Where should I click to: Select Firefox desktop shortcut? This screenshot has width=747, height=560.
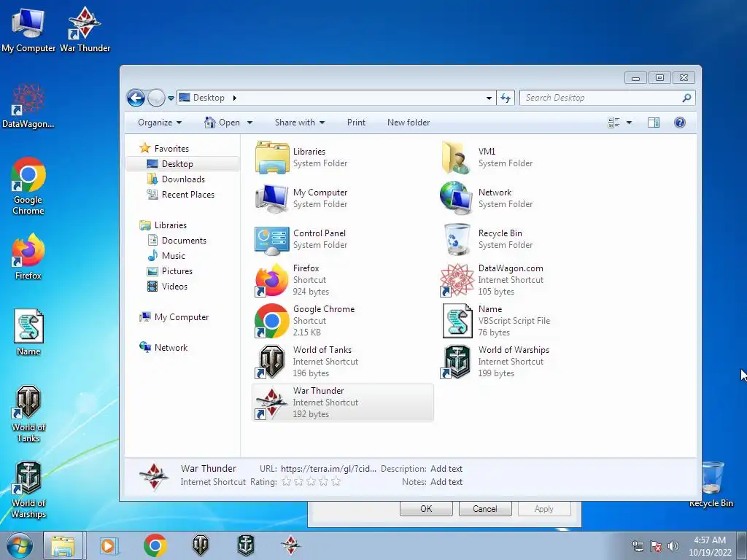pyautogui.click(x=28, y=256)
